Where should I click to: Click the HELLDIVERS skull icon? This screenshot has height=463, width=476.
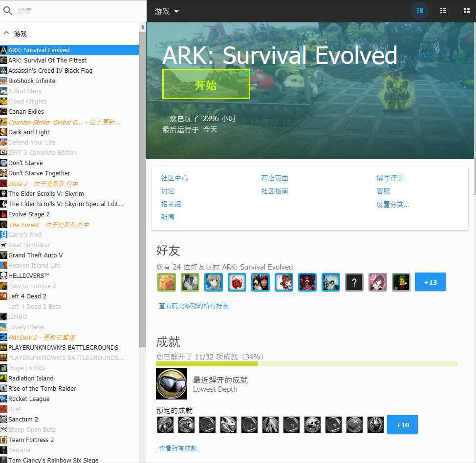pos(3,276)
